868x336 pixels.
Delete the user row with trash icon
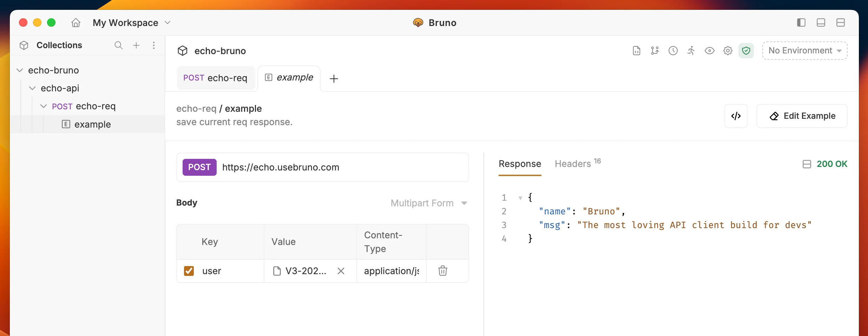[443, 271]
